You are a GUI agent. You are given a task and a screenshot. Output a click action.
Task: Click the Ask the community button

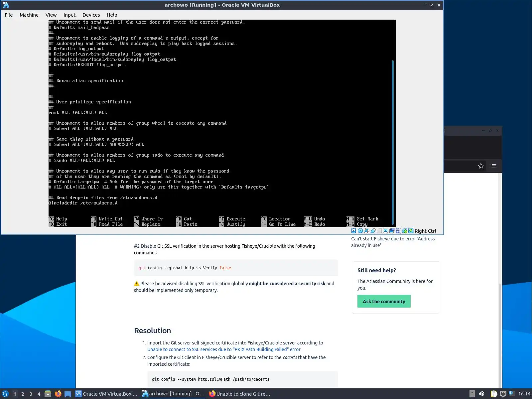(384, 301)
